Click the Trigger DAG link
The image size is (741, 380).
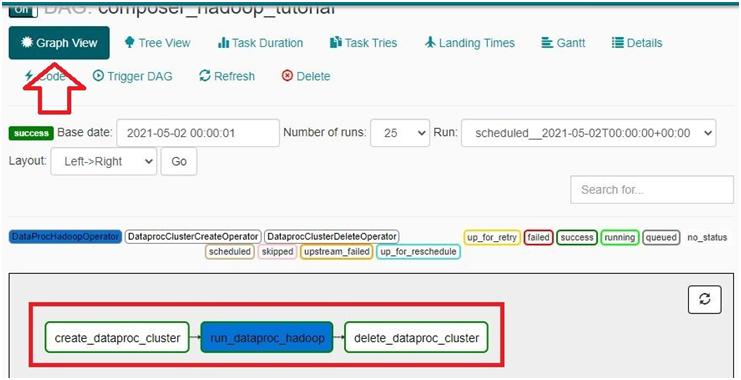132,76
